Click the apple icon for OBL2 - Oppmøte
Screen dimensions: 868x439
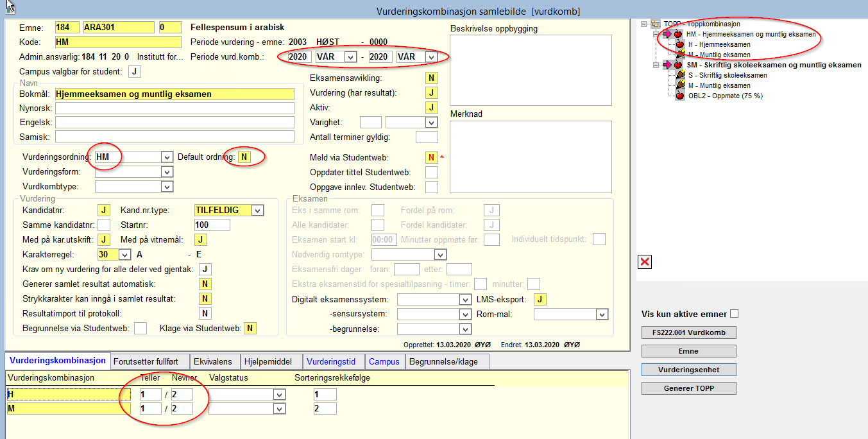tap(680, 96)
